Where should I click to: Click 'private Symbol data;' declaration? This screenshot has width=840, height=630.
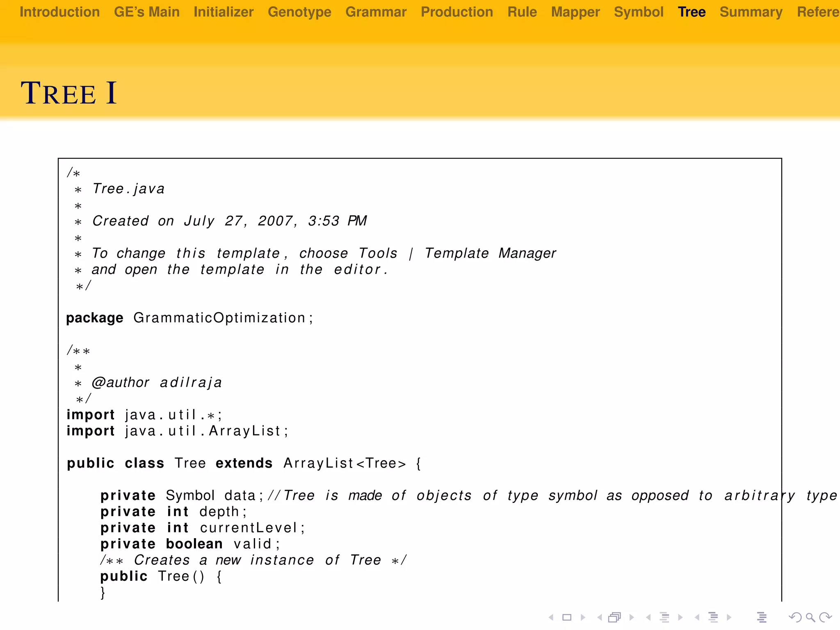182,495
